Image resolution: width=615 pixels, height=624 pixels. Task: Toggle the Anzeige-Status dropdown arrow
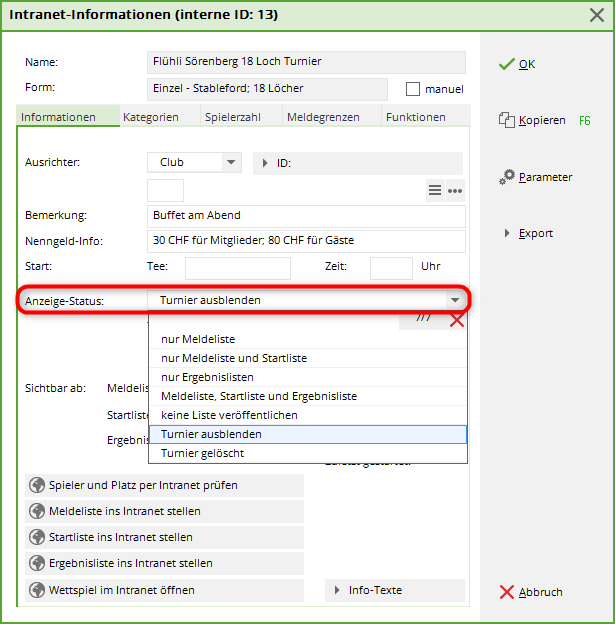(455, 300)
